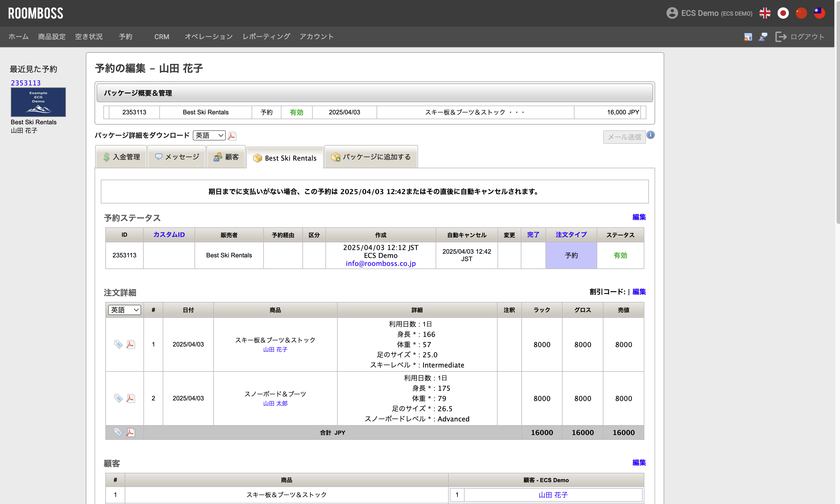This screenshot has height=504, width=840.
Task: Click the calculator icon in the top navigation
Action: pos(748,37)
